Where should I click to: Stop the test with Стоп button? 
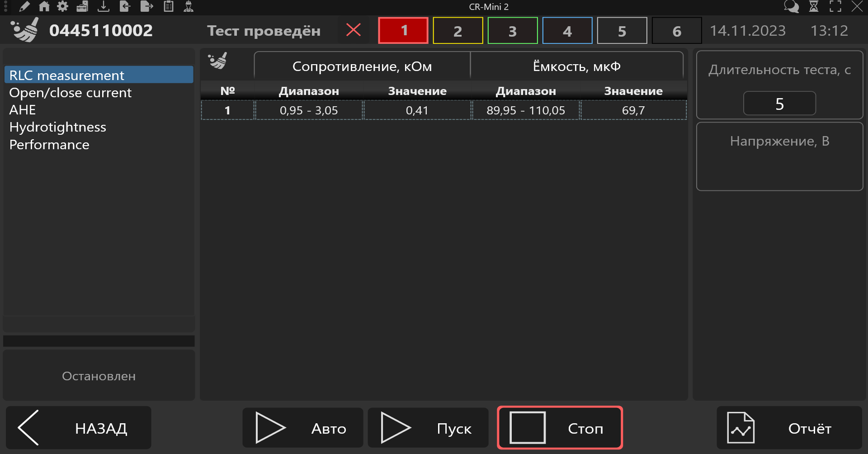[560, 428]
